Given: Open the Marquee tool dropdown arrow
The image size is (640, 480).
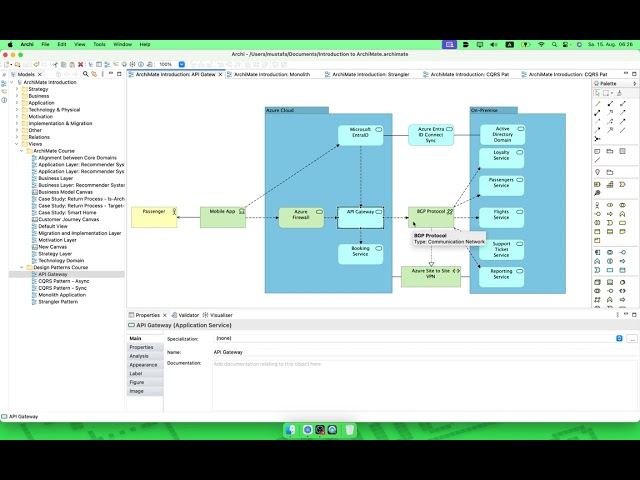Looking at the screenshot, I should click(x=612, y=93).
